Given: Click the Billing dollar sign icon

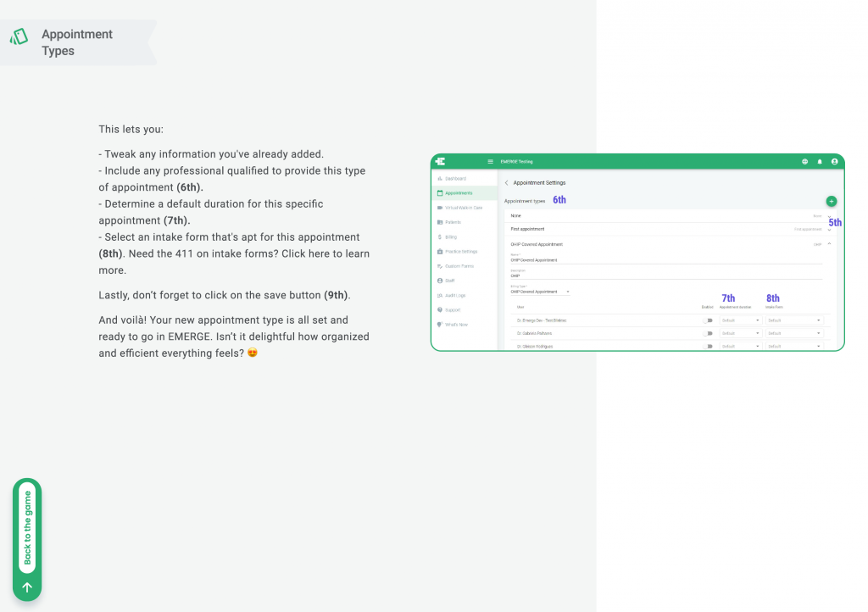Looking at the screenshot, I should pyautogui.click(x=438, y=237).
